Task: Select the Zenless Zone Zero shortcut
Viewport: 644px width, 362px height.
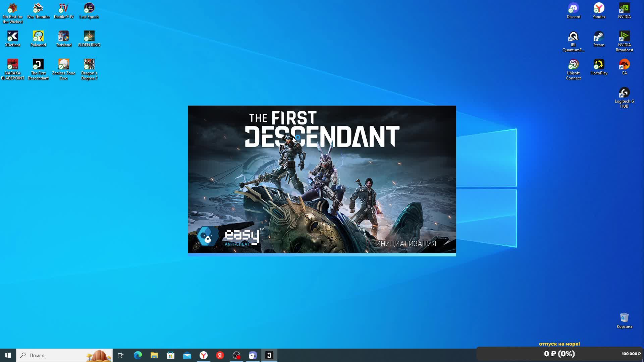Action: (64, 64)
